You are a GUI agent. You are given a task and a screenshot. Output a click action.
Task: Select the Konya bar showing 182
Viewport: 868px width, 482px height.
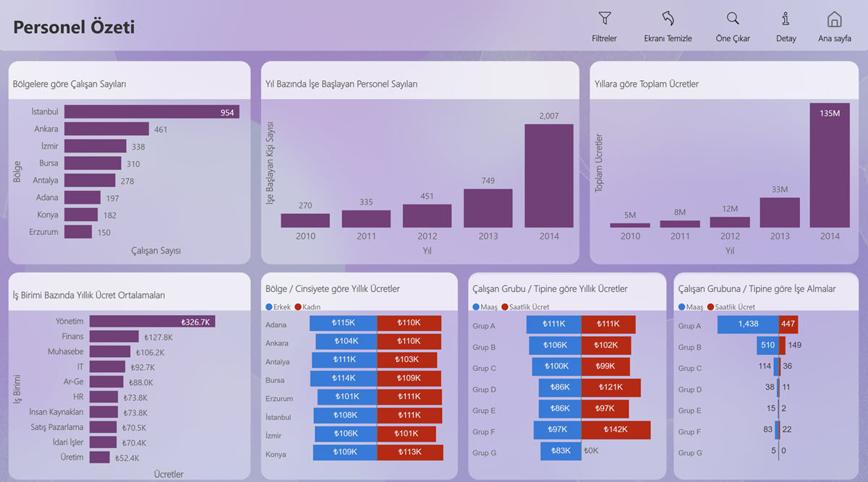[81, 215]
